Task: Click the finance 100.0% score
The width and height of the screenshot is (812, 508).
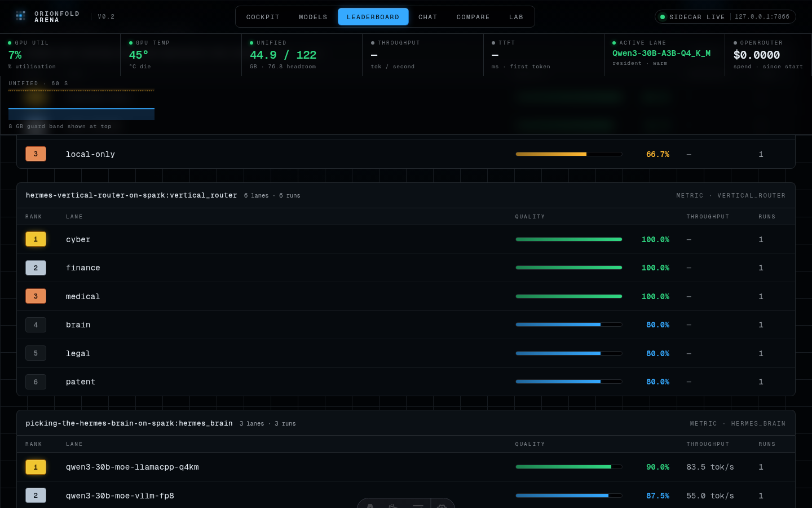Action: [x=655, y=268]
